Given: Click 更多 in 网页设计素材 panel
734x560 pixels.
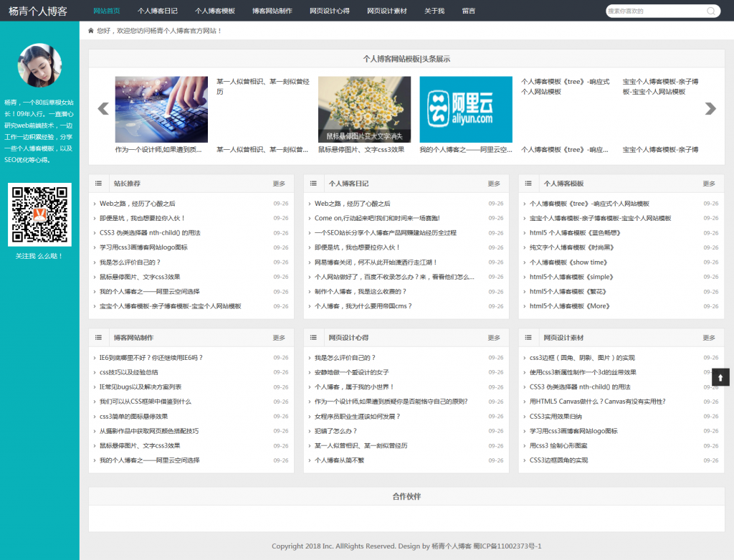Looking at the screenshot, I should coord(709,338).
